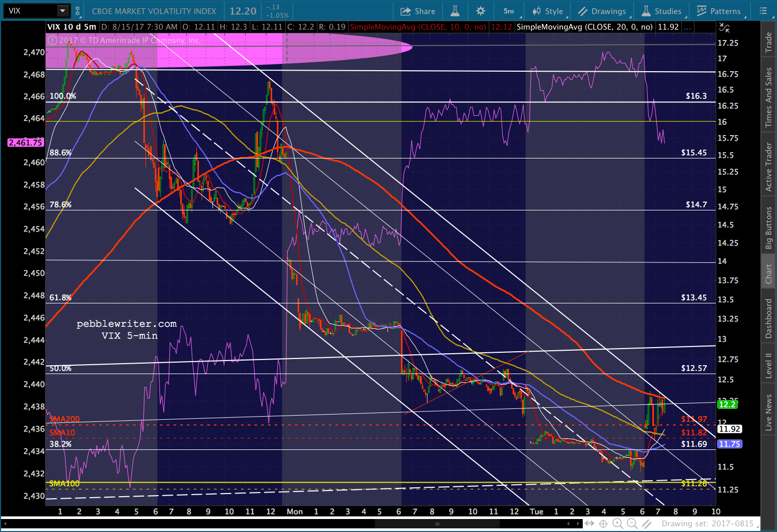Open chart settings gear icon
The width and height of the screenshot is (777, 532).
click(x=480, y=11)
